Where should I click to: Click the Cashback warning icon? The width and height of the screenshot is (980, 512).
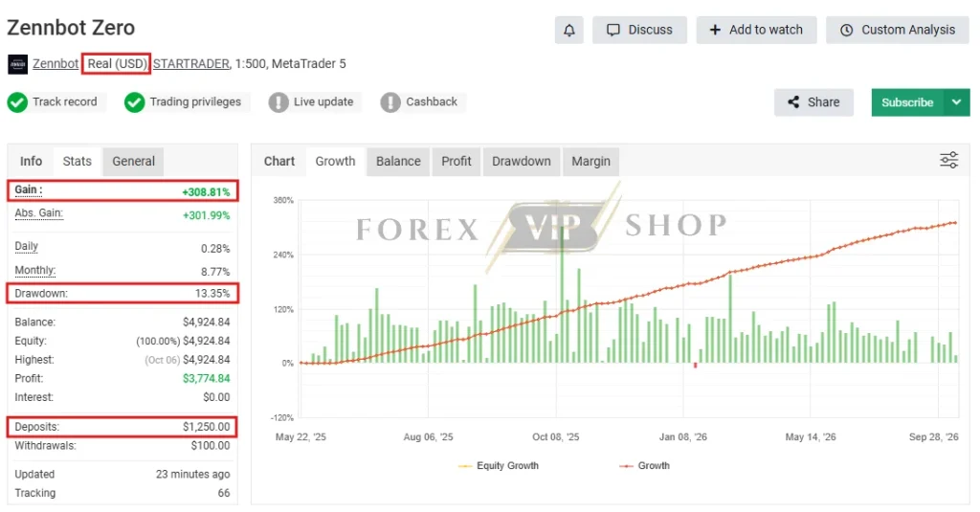[x=390, y=102]
